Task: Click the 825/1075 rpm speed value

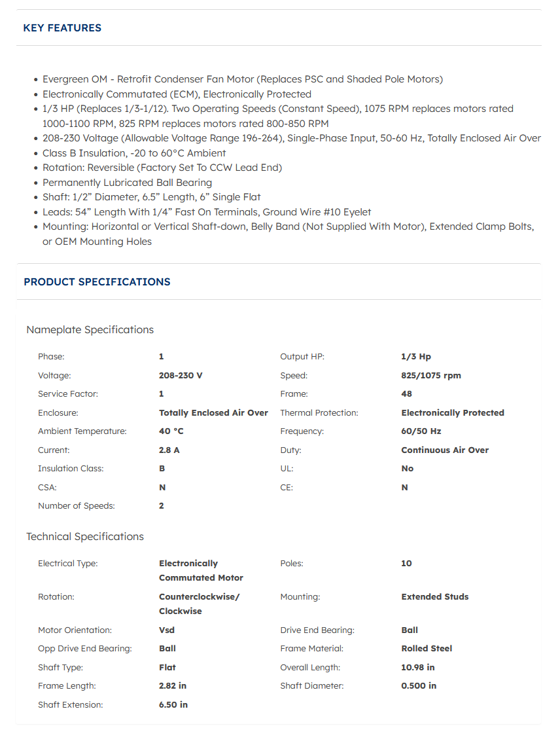Action: 430,376
